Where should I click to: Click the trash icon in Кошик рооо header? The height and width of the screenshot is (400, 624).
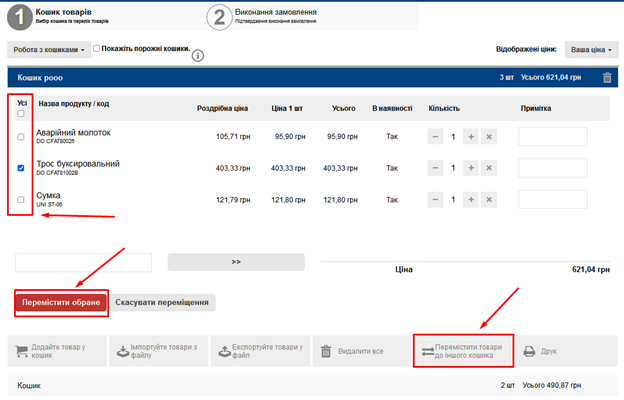pyautogui.click(x=607, y=78)
